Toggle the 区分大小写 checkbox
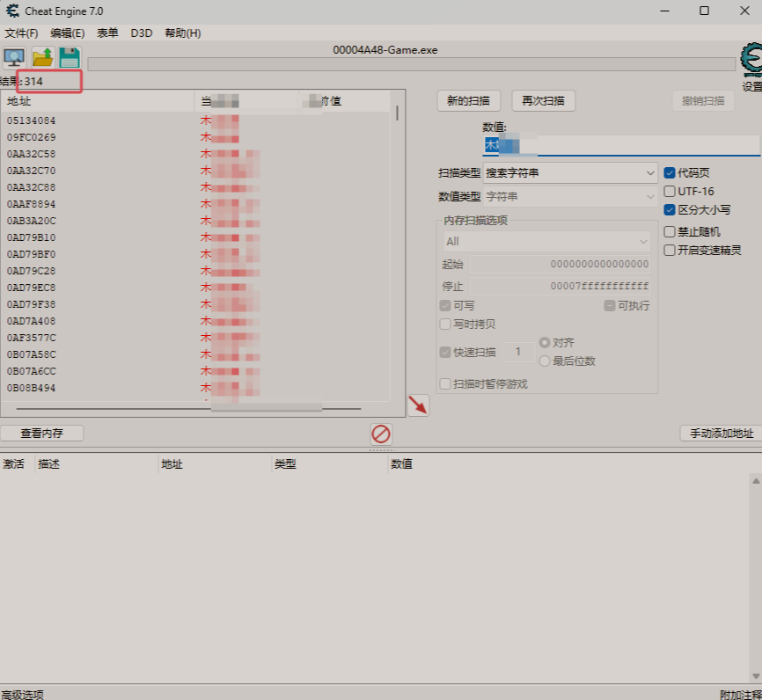The height and width of the screenshot is (700, 762). tap(670, 209)
